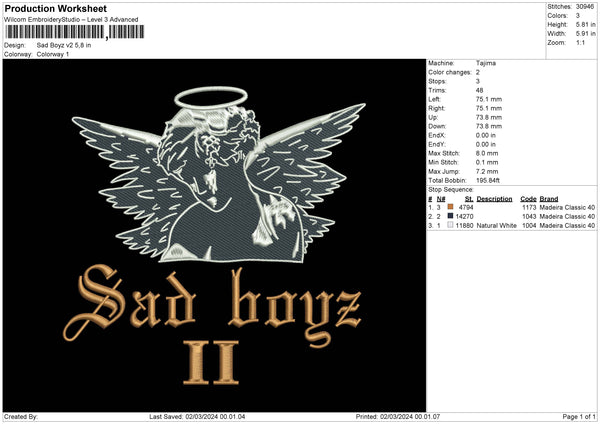The height and width of the screenshot is (424, 600).
Task: Click stitch count '11880' in stop sequence
Action: point(465,226)
